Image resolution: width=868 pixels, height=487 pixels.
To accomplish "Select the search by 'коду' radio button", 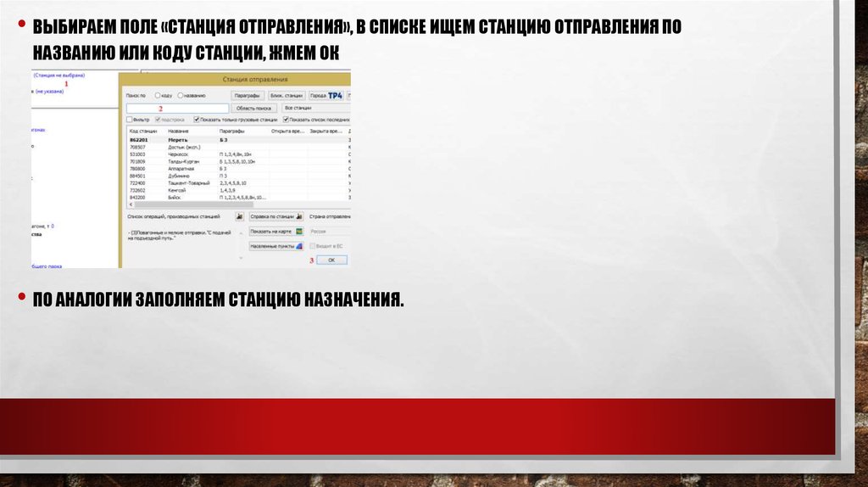I will [157, 96].
